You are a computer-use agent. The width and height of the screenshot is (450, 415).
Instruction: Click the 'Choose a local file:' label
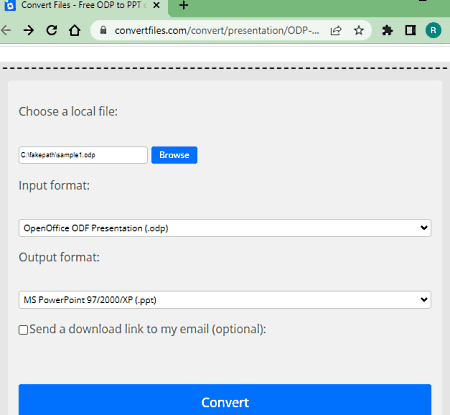point(68,112)
